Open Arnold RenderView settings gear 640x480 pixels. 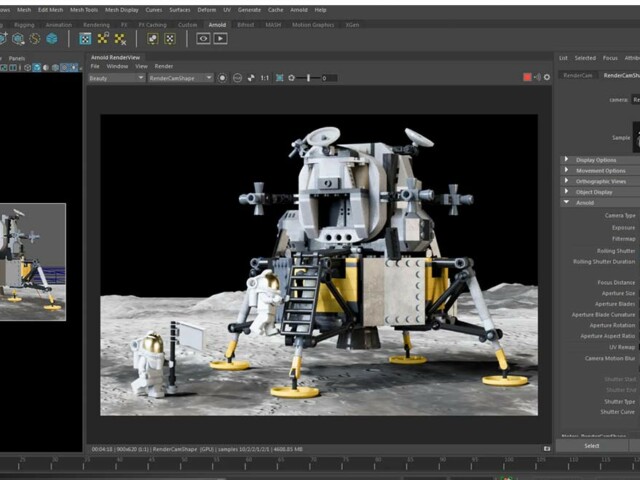click(547, 77)
